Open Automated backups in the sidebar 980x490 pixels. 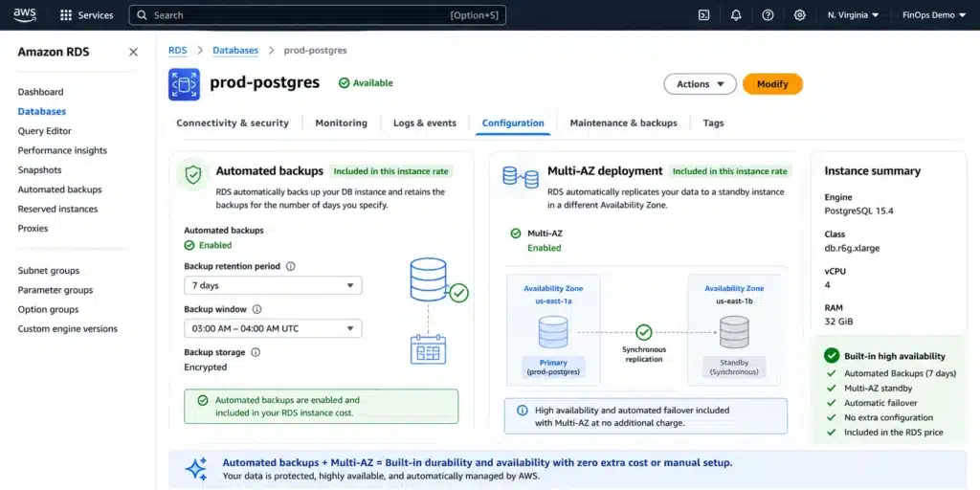(x=60, y=189)
